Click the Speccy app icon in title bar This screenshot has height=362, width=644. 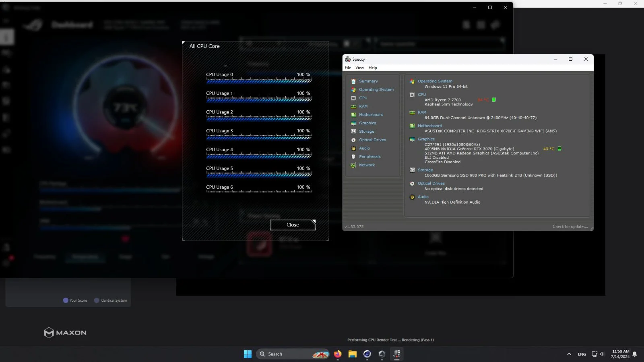coord(348,59)
